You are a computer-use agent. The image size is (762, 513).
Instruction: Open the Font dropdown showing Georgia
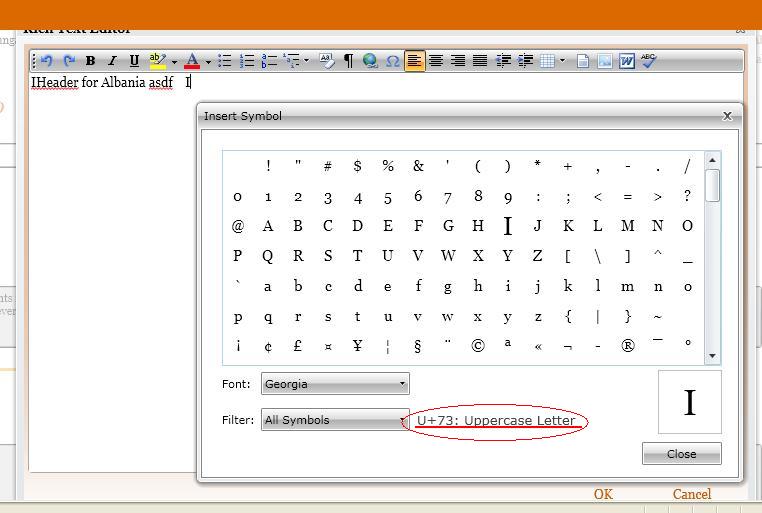point(335,384)
